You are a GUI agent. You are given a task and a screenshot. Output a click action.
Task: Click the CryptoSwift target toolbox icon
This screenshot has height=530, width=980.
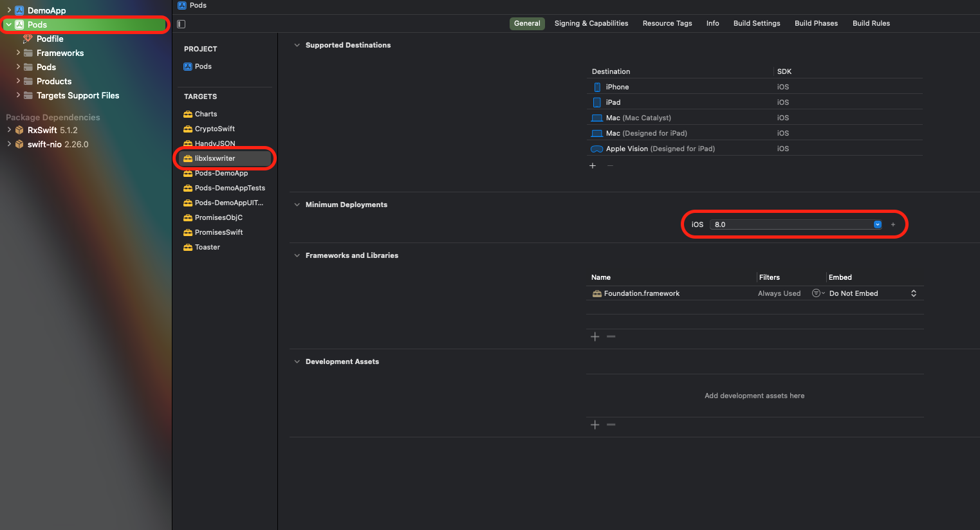188,129
